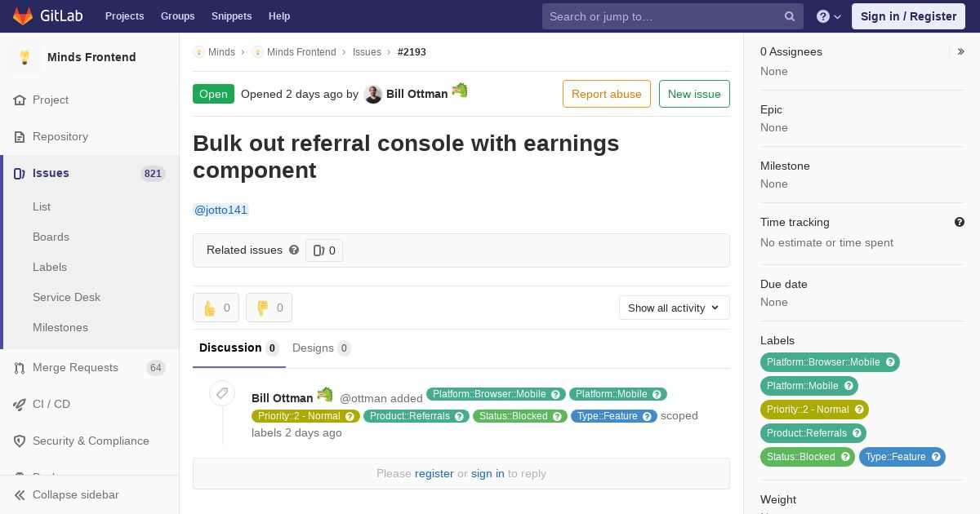The width and height of the screenshot is (980, 514).
Task: Click the search magnifier icon
Action: [790, 16]
